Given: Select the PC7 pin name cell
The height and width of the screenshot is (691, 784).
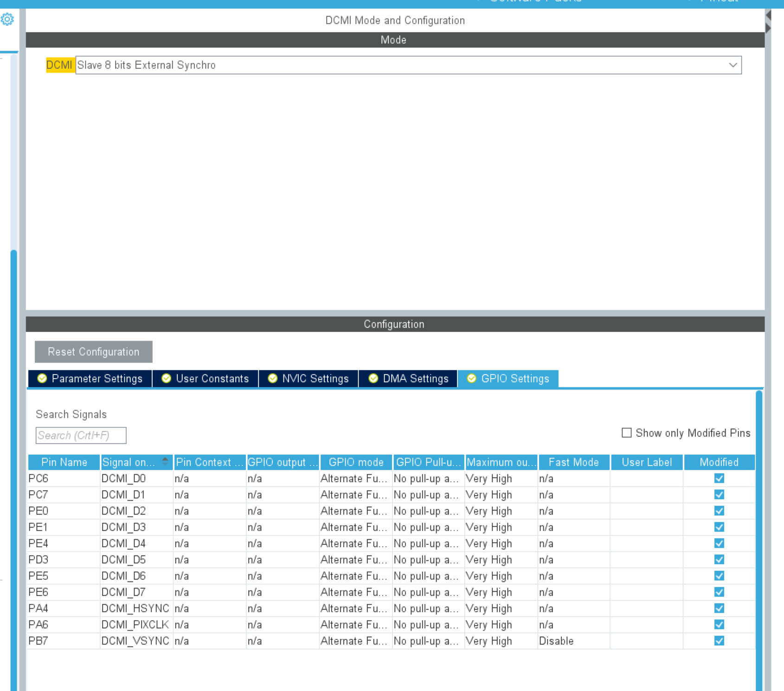Looking at the screenshot, I should [64, 495].
